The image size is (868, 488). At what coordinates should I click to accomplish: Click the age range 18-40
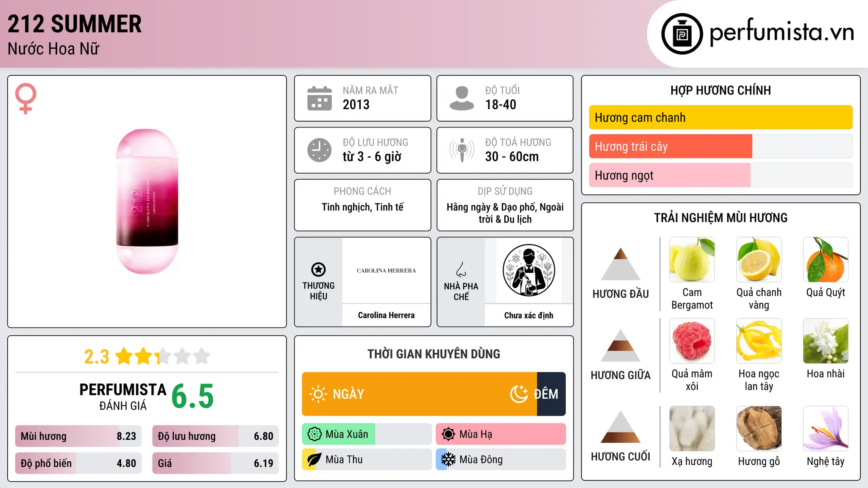[501, 105]
